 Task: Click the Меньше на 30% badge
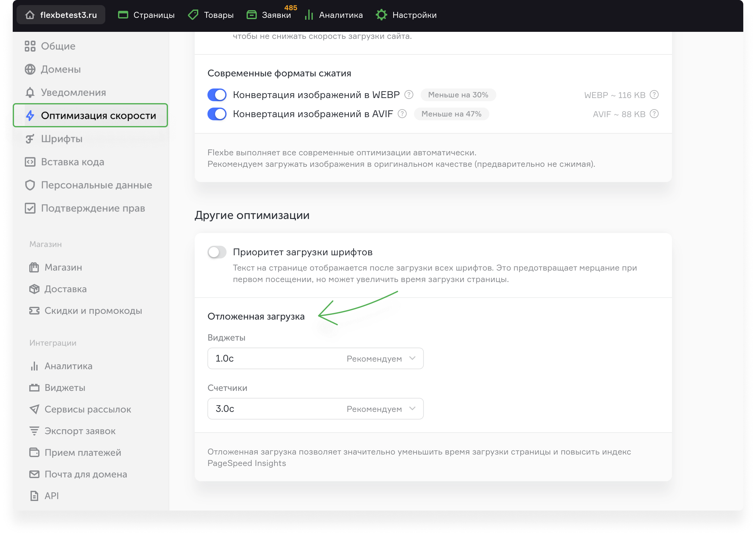click(x=458, y=95)
